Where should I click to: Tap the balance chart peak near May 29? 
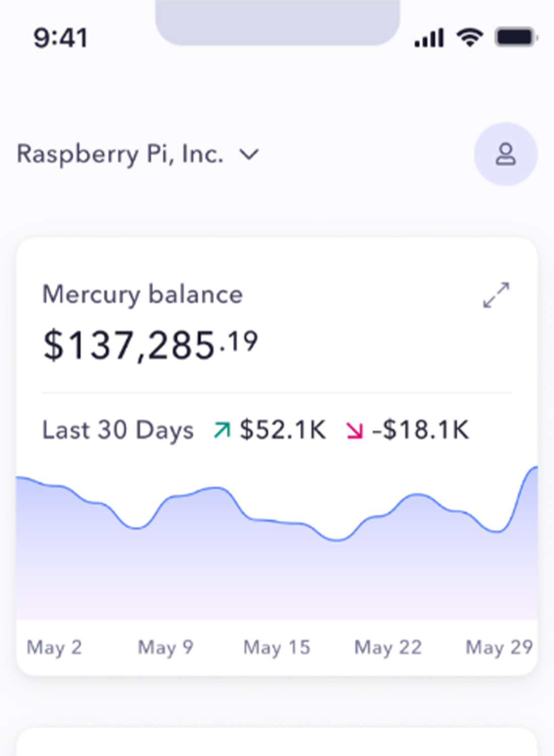[533, 470]
